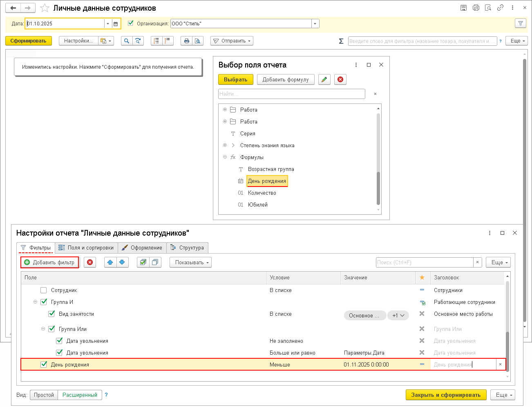The width and height of the screenshot is (532, 407).
Task: Open the Организация dropdown list
Action: point(315,24)
